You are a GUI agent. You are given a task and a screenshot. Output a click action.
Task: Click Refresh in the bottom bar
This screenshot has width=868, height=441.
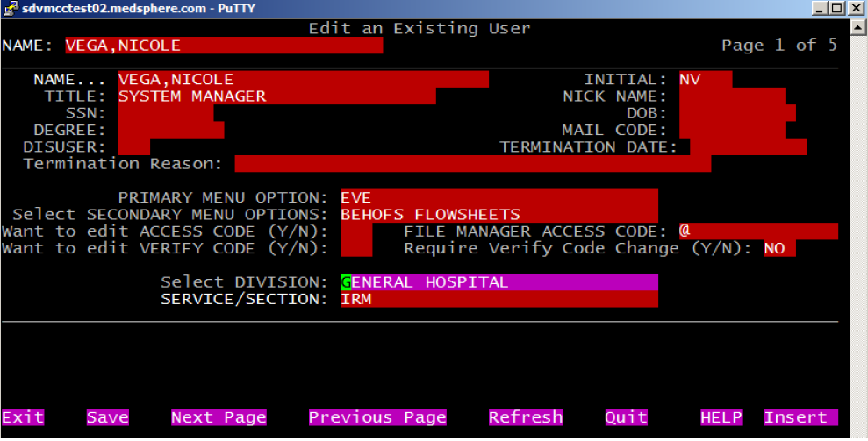pos(526,417)
